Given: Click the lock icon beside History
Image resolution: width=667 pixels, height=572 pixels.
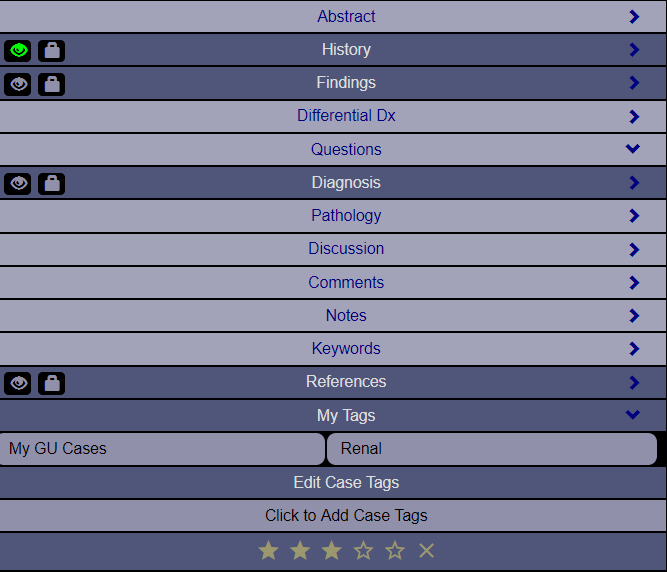Looking at the screenshot, I should pos(51,51).
